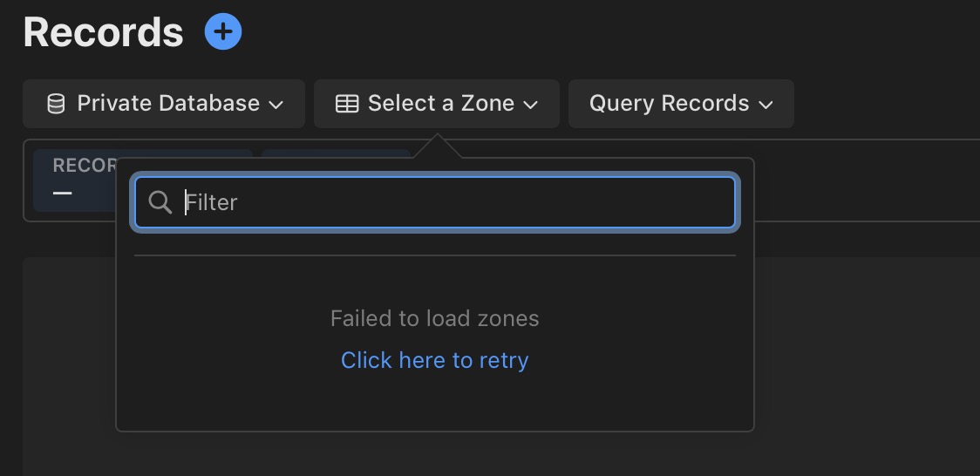Open the chevron beside Query Records
980x476 pixels.
click(766, 105)
